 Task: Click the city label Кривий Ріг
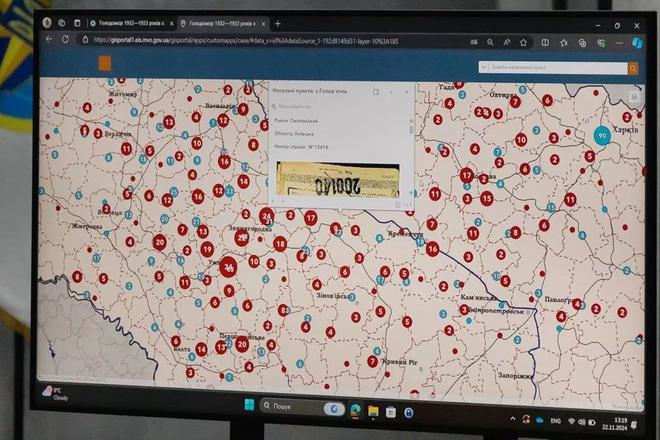point(400,362)
